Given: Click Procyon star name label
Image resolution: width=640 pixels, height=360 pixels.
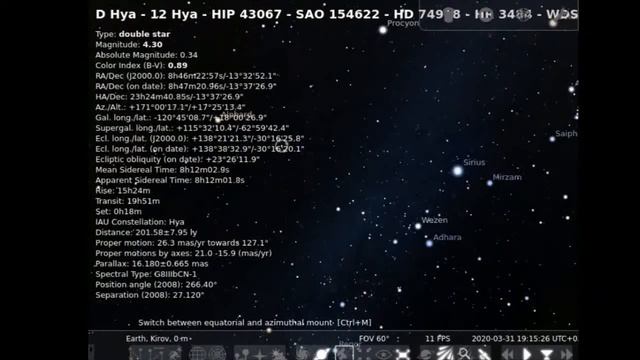Looking at the screenshot, I should tap(403, 23).
